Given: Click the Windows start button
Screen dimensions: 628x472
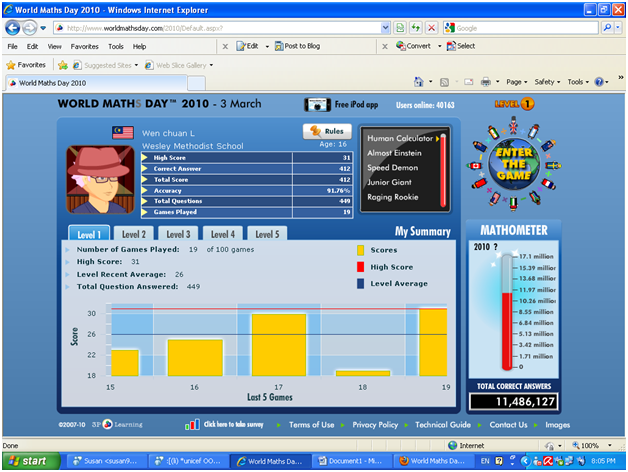Looking at the screenshot, I should click(x=31, y=461).
